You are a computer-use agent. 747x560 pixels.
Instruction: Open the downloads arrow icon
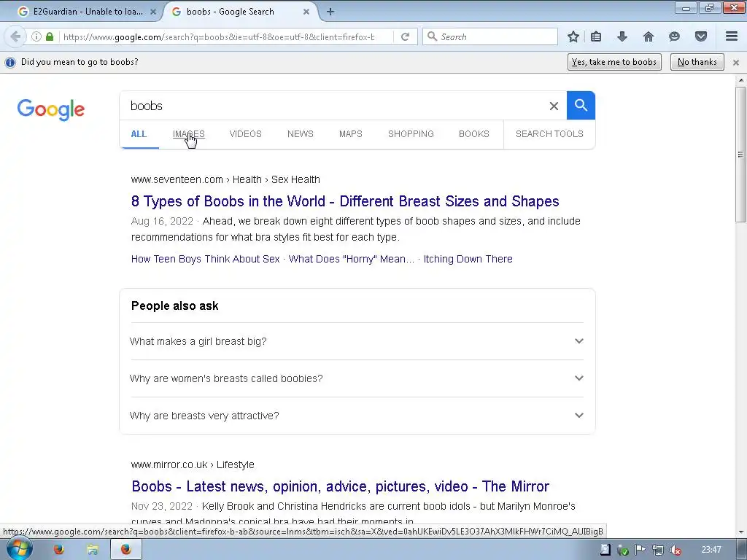point(622,36)
